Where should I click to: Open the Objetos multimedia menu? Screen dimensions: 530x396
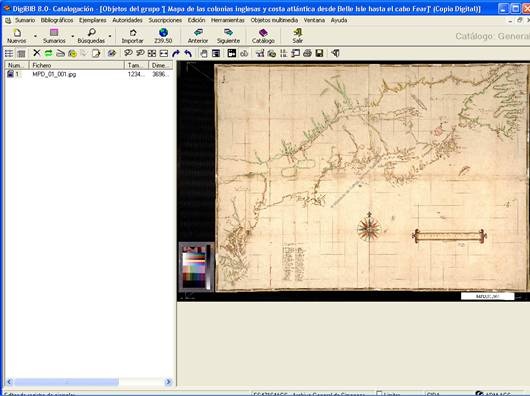pos(274,20)
